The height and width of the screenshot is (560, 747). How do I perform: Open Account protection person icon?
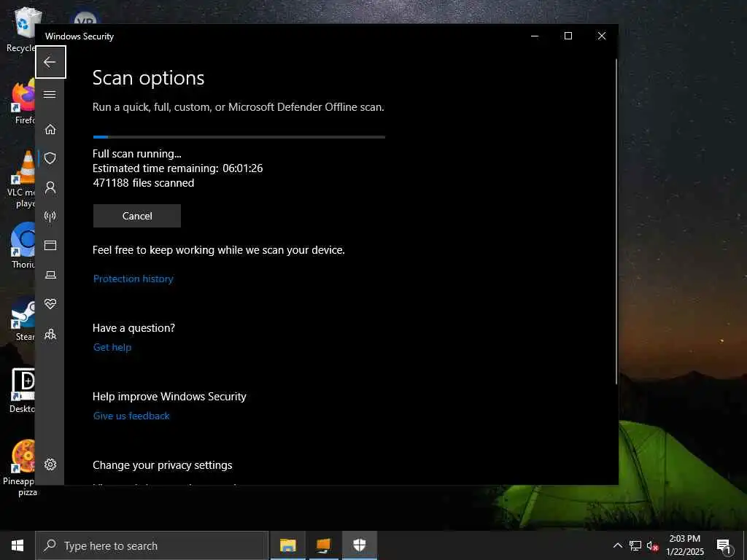pyautogui.click(x=50, y=187)
